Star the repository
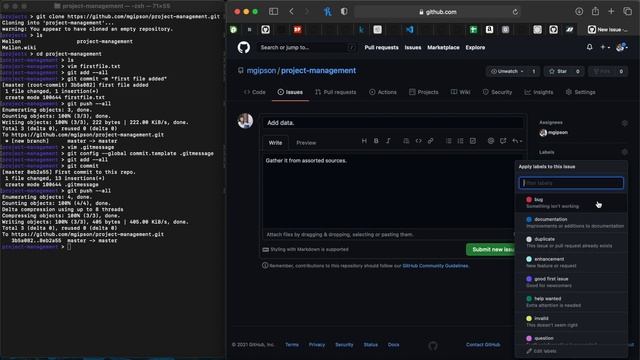 [558, 71]
